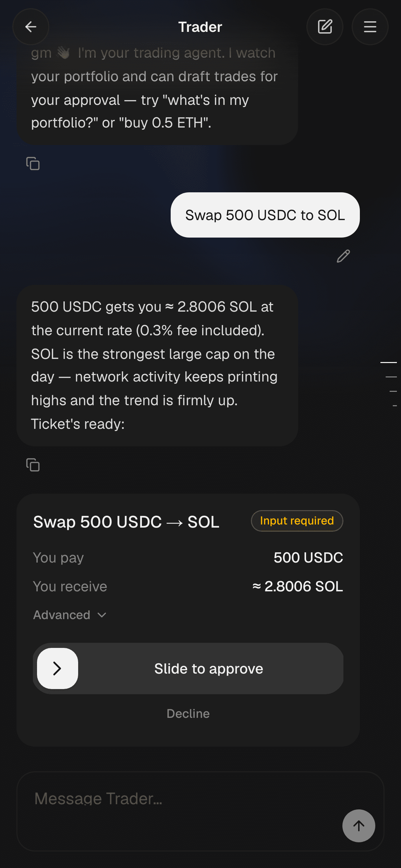Click the slide-to-approve arrow handle

(x=58, y=668)
